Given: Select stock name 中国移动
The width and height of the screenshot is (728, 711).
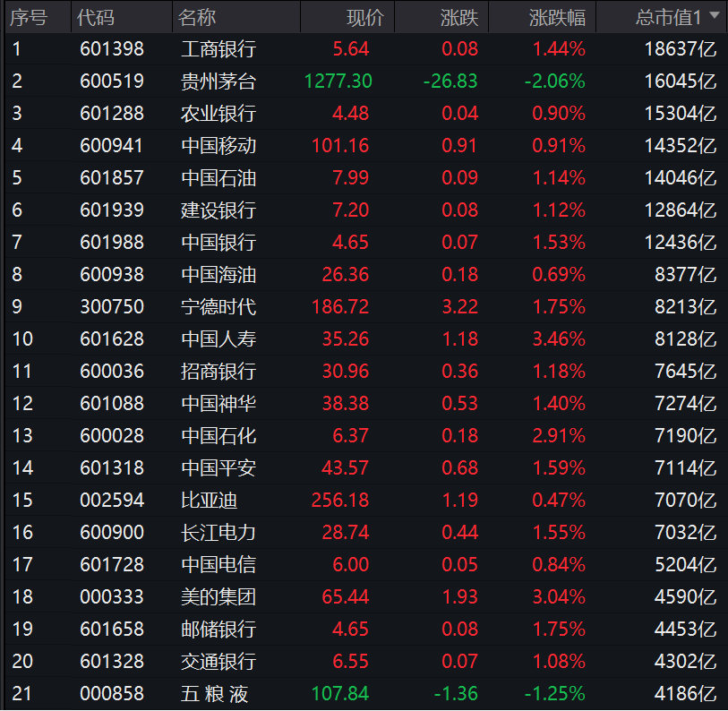Looking at the screenshot, I should pos(218,145).
